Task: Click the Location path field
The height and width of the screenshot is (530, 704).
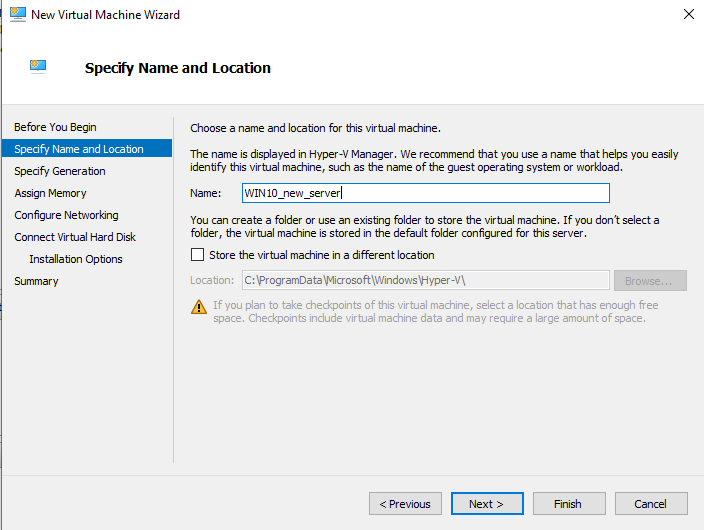Action: (425, 281)
